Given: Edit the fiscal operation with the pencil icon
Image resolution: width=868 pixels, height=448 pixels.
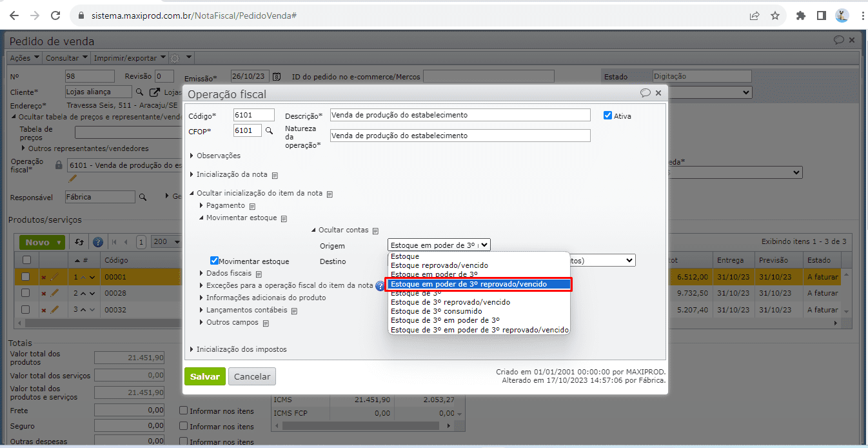Looking at the screenshot, I should point(72,178).
